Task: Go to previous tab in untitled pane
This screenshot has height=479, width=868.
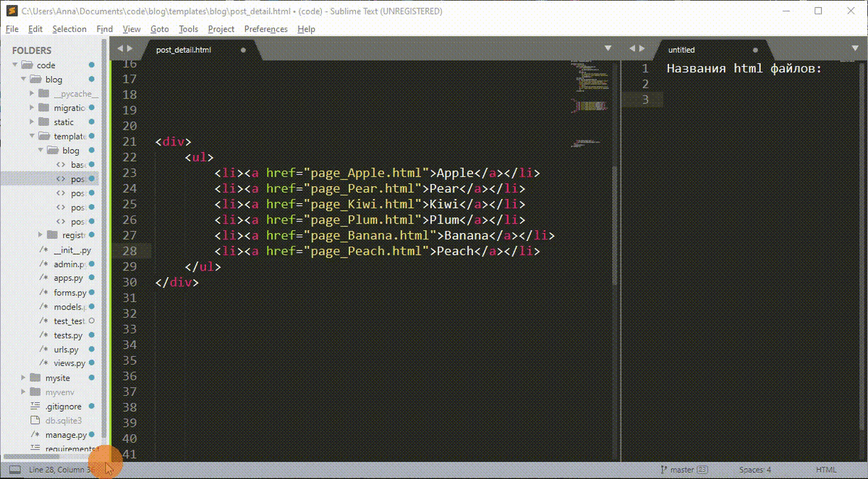Action: click(632, 48)
